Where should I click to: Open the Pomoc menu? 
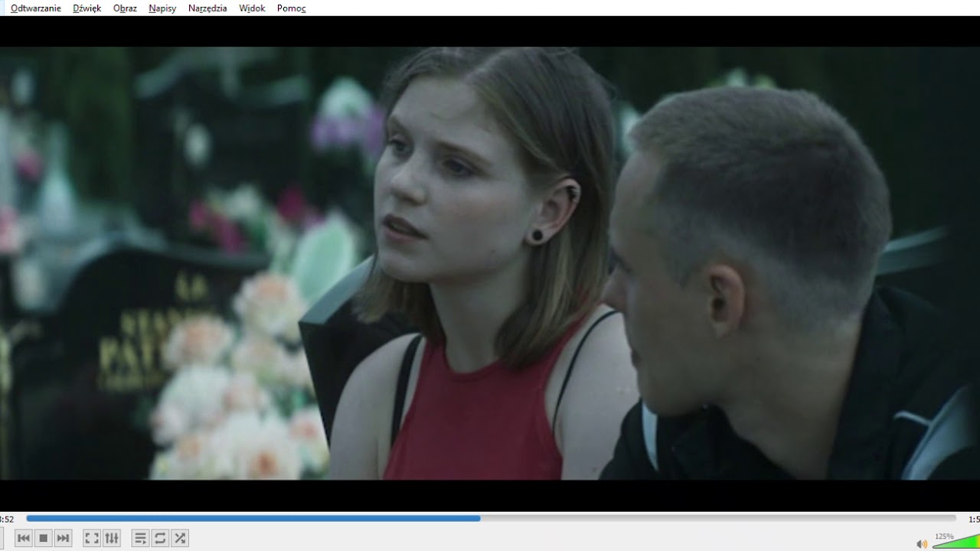[291, 8]
